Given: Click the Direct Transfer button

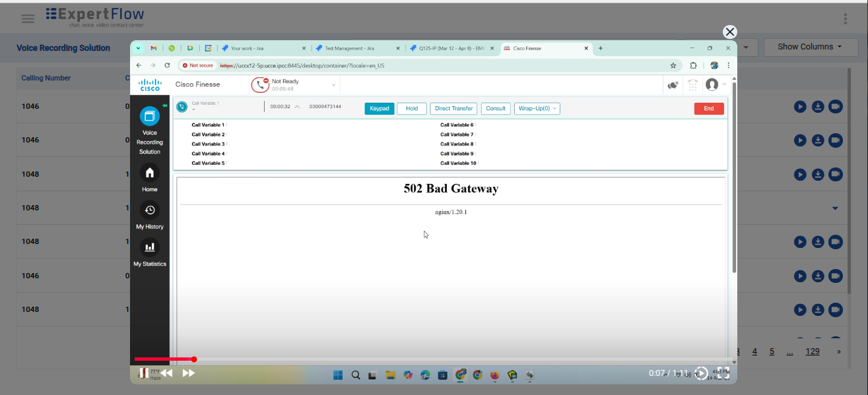Looking at the screenshot, I should 453,108.
